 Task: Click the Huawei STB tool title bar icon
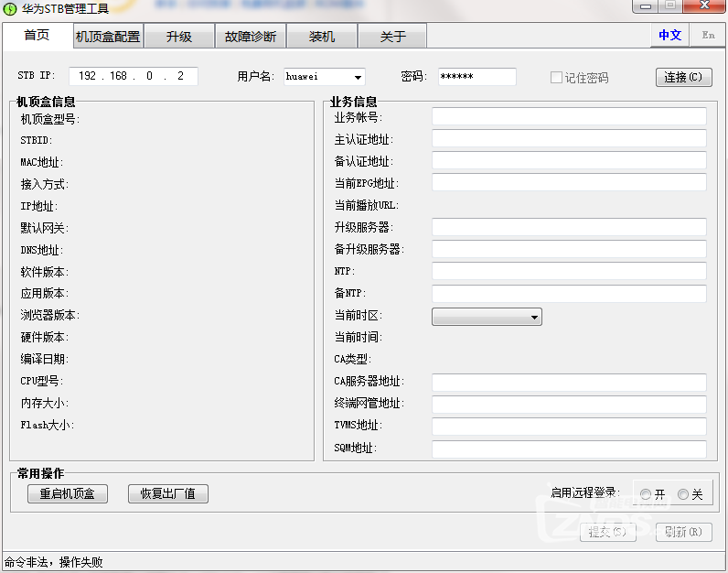(x=9, y=8)
